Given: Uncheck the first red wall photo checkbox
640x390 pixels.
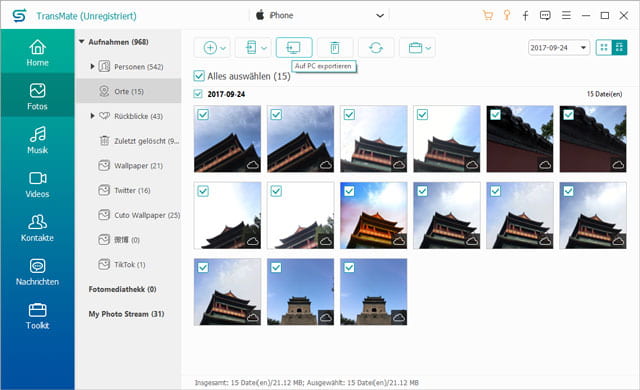Looking at the screenshot, I should point(495,115).
